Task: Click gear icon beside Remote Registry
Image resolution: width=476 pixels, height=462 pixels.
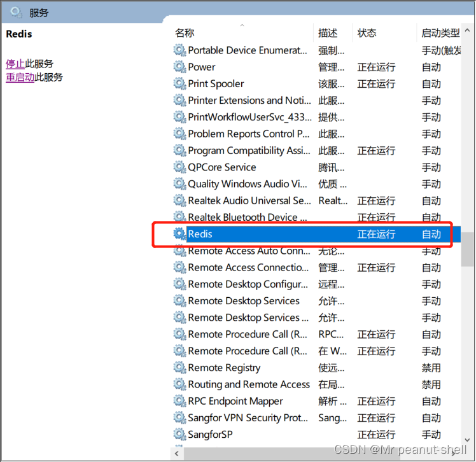Action: 179,368
